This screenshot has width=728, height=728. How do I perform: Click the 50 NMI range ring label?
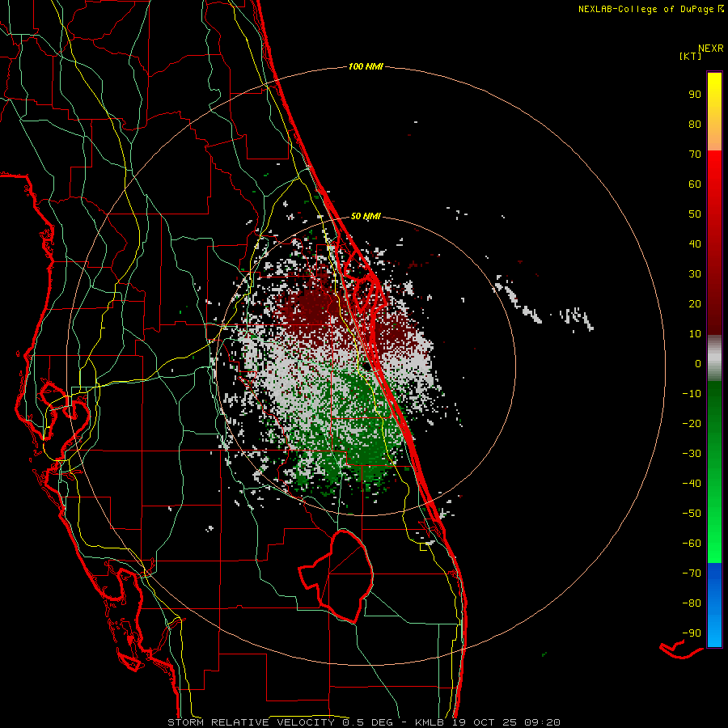366,216
